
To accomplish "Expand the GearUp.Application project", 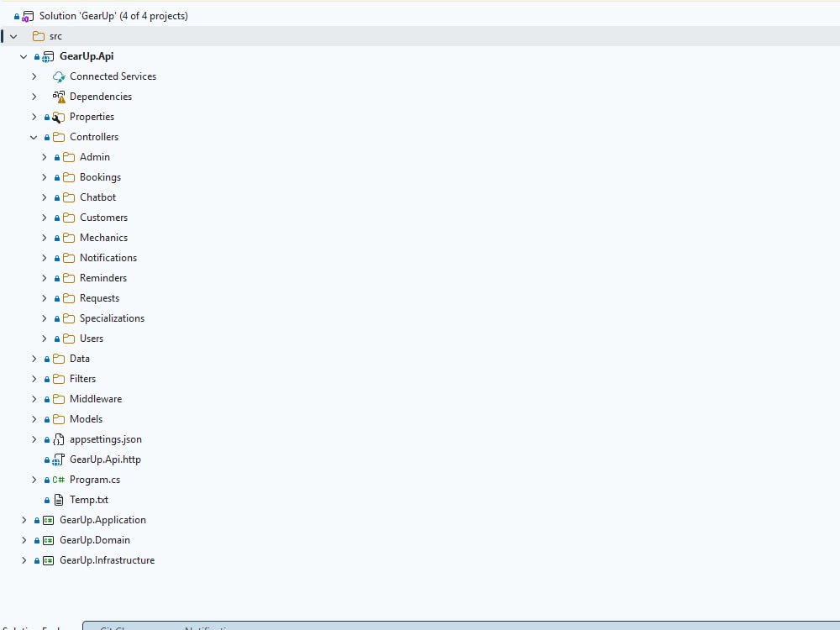I will click(x=24, y=520).
